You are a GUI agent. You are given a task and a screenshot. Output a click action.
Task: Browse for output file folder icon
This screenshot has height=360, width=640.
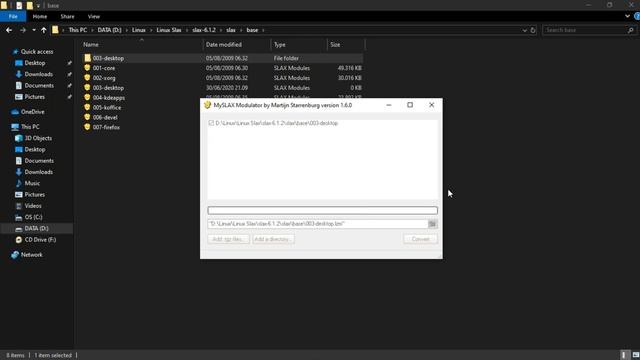pyautogui.click(x=432, y=224)
